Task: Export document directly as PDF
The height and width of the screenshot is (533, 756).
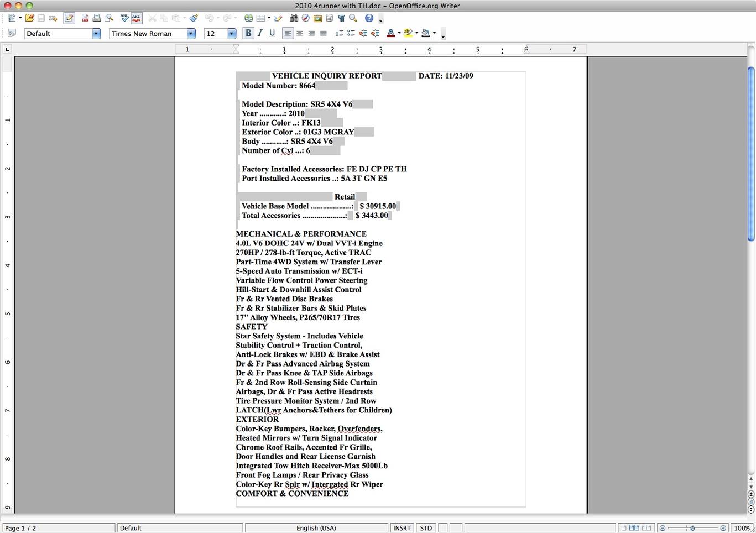Action: pyautogui.click(x=85, y=18)
